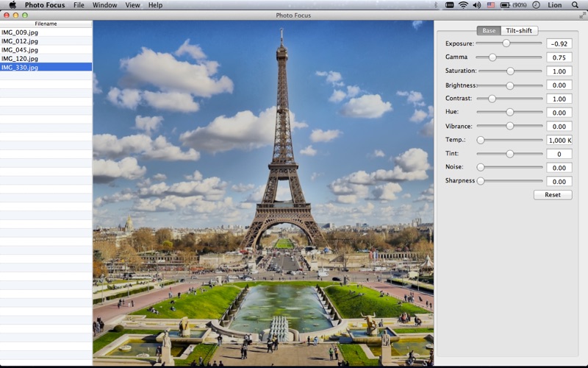Open the Apple menu
Image resolution: width=588 pixels, height=368 pixels.
point(12,5)
